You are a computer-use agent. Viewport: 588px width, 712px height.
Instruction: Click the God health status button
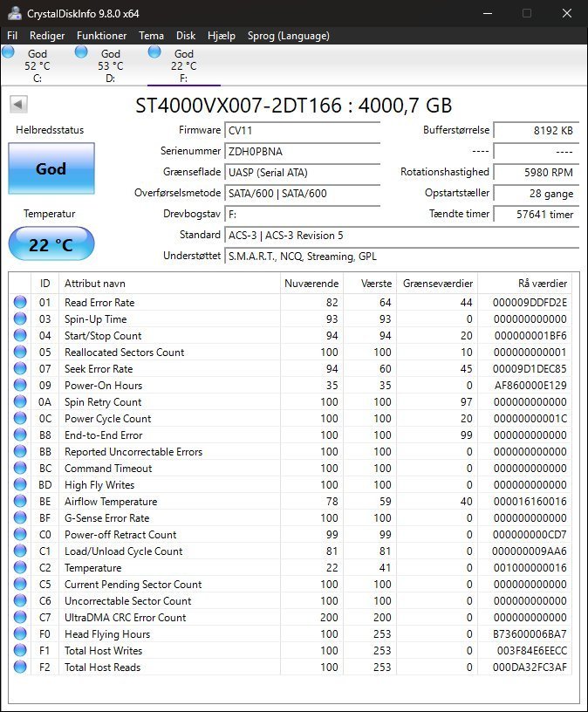tap(51, 168)
